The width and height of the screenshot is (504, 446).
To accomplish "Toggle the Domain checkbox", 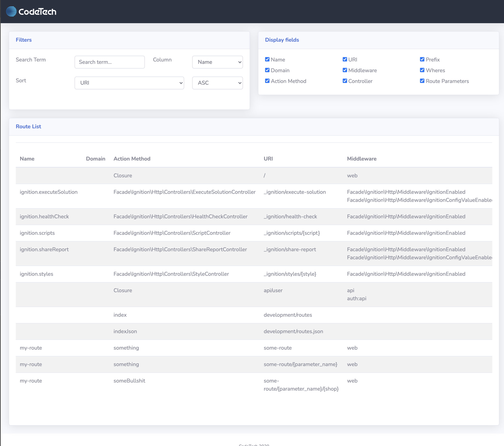I will pos(267,70).
